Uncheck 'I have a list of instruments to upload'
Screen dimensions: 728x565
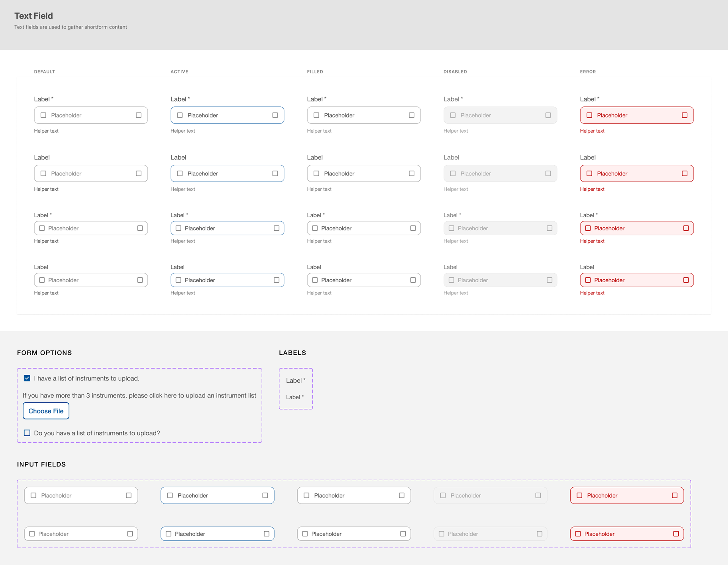click(x=27, y=378)
